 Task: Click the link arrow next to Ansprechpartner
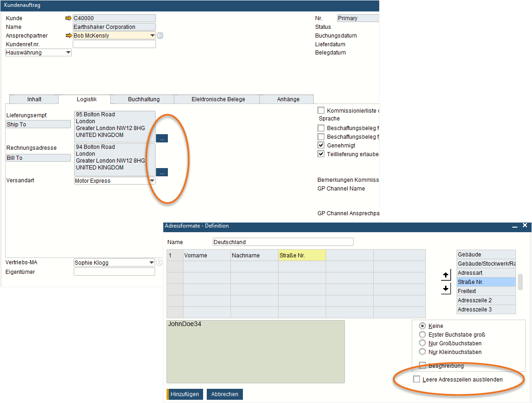point(69,35)
